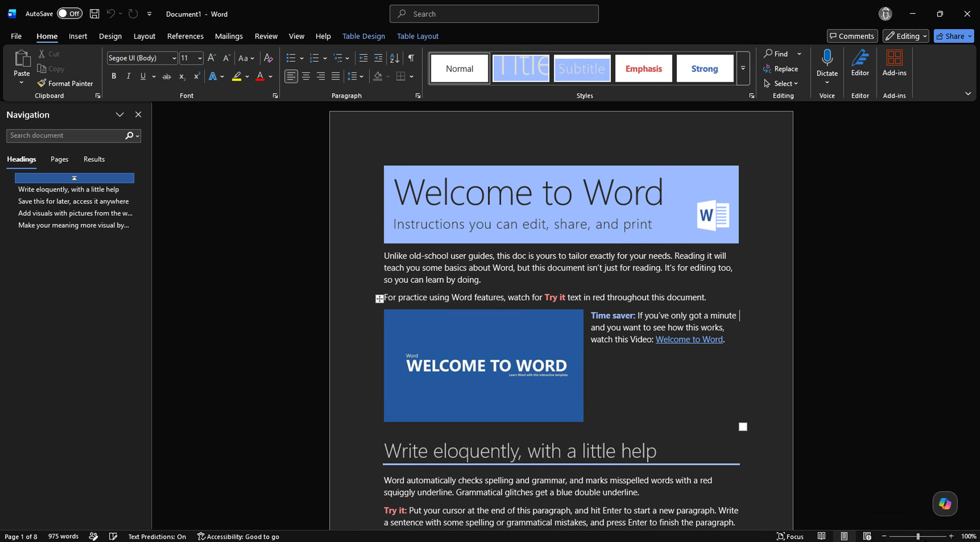This screenshot has height=542, width=980.
Task: Click the zoom slider handle
Action: tap(918, 536)
